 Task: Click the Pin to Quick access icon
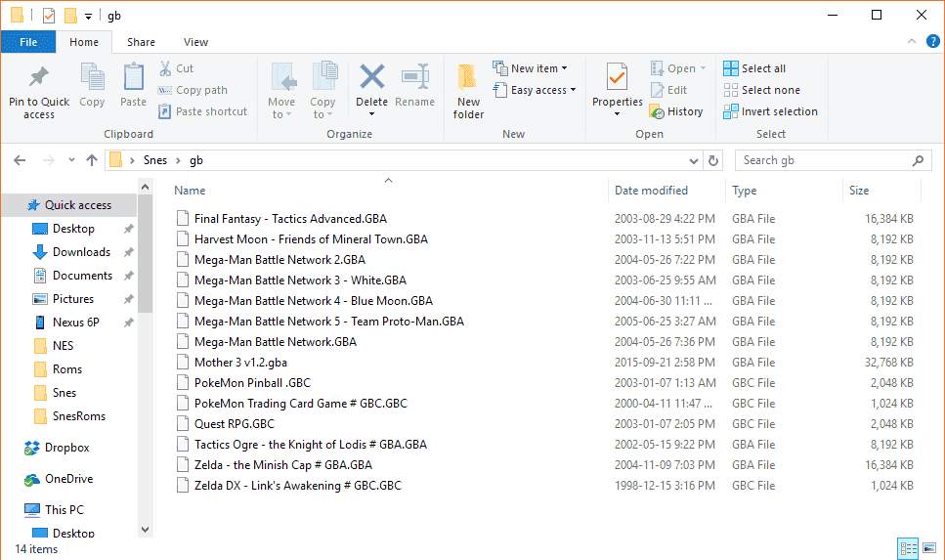[39, 77]
